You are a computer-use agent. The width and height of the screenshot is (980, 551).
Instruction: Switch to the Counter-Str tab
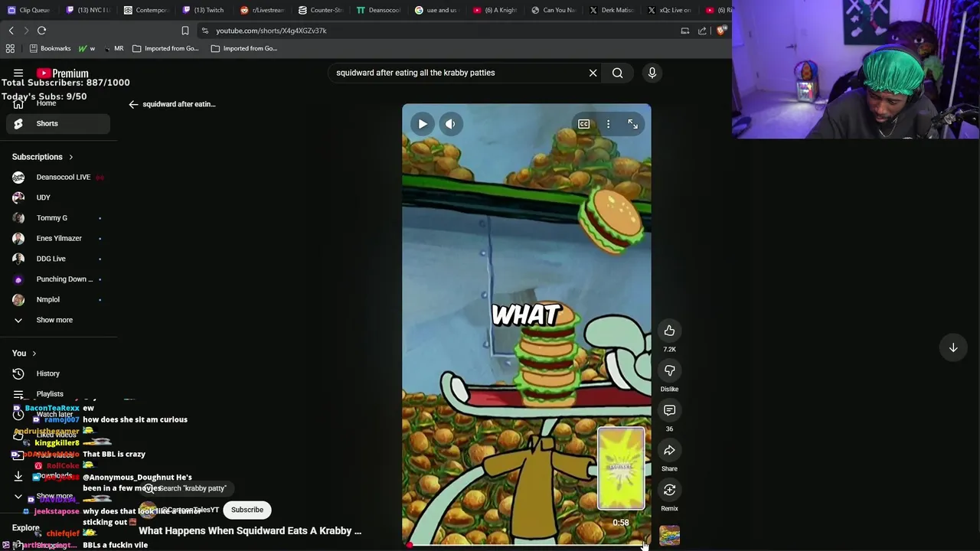coord(320,10)
